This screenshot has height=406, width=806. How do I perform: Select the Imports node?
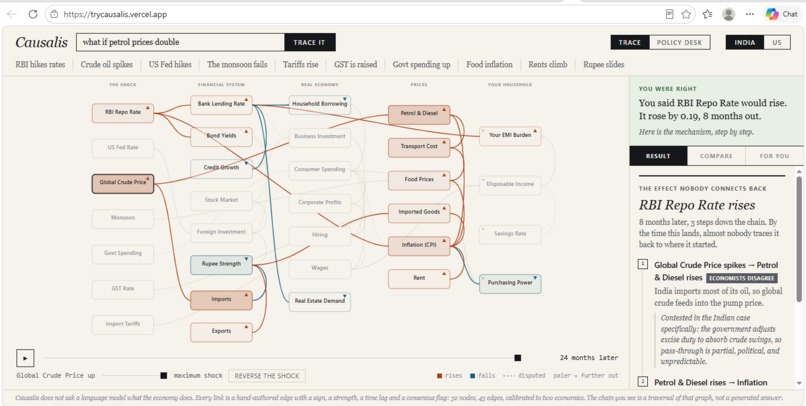221,300
